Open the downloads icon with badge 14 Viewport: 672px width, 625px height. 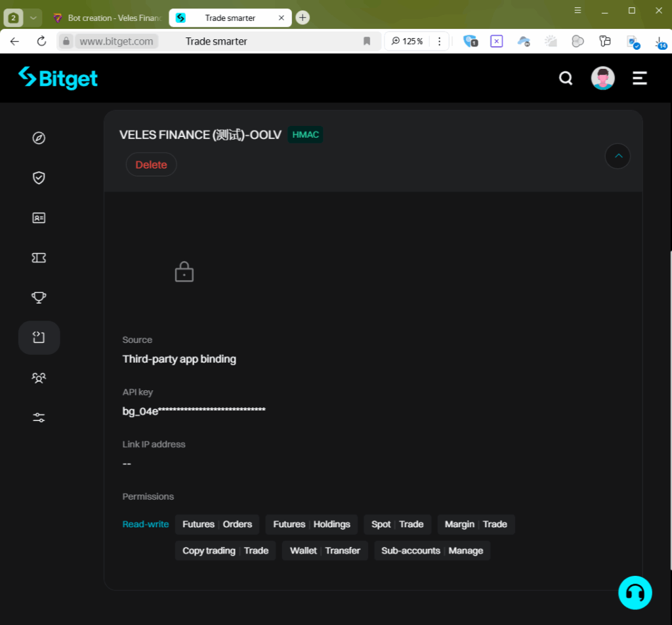point(660,42)
